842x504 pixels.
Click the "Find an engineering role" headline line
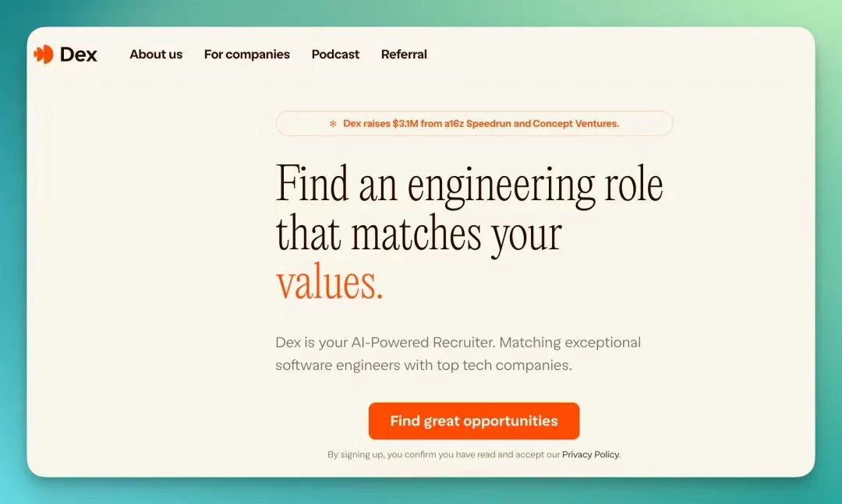(469, 185)
